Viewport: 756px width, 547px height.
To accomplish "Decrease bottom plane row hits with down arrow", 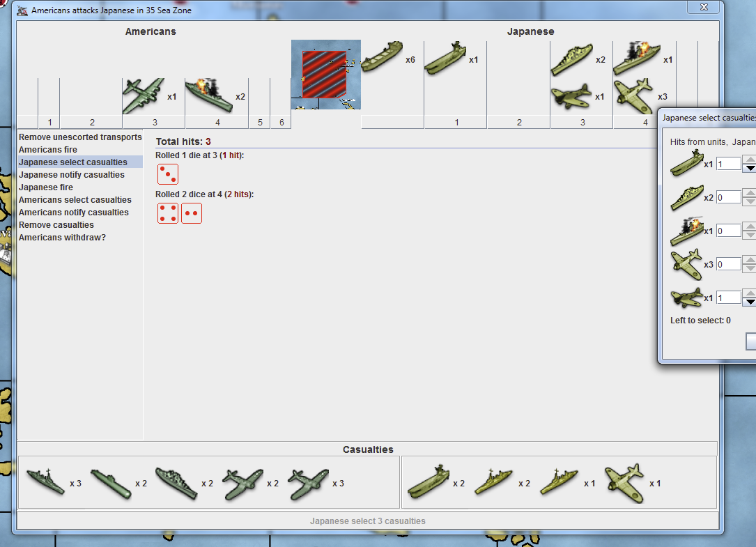I will coord(750,302).
